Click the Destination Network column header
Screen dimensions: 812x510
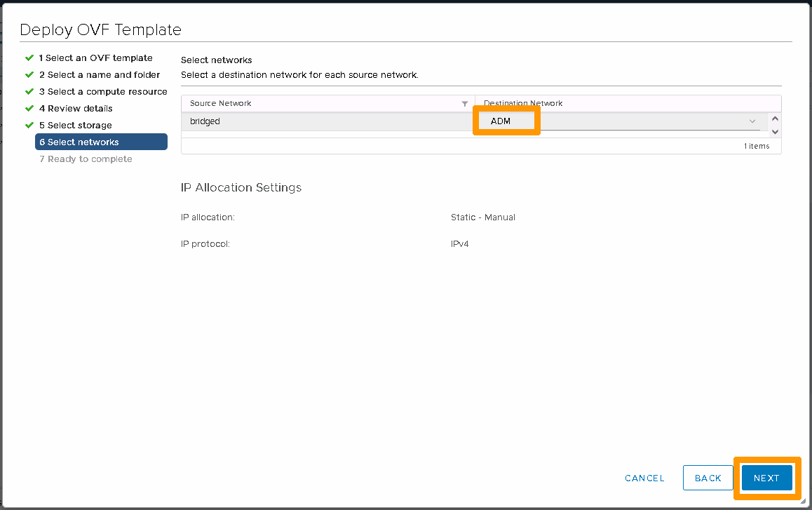point(523,103)
